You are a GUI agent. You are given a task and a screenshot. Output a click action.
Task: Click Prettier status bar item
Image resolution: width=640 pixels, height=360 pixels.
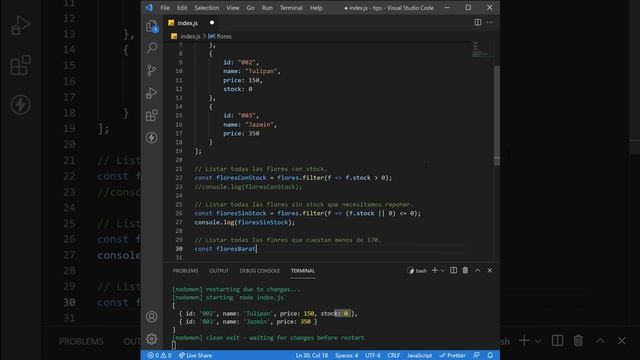452,356
